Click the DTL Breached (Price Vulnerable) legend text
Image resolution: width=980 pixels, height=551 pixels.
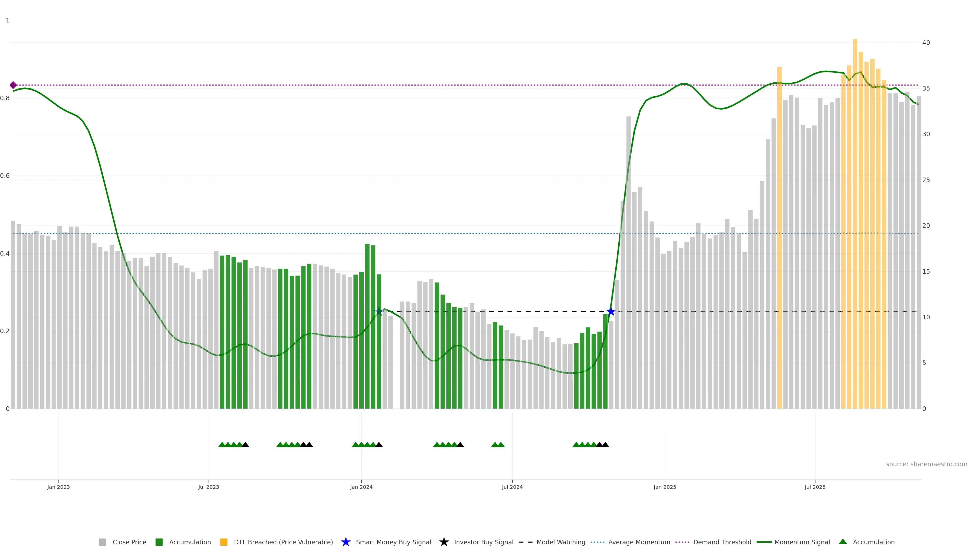click(x=283, y=542)
